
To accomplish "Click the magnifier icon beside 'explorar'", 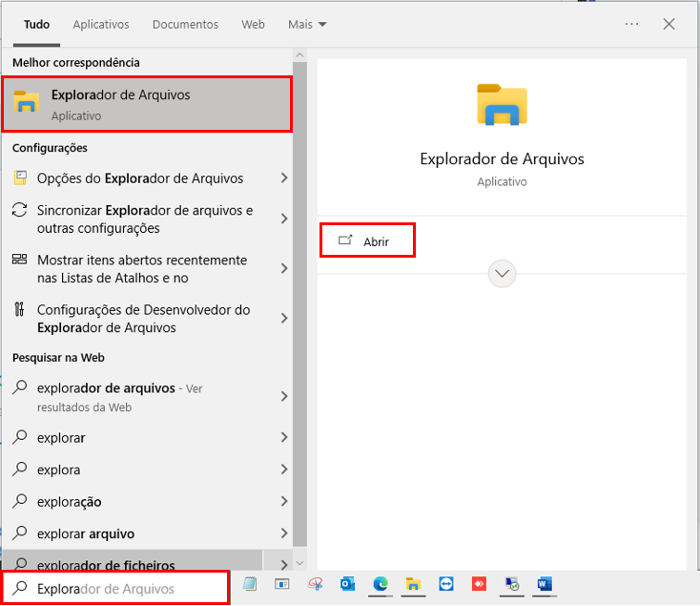I will click(x=20, y=437).
